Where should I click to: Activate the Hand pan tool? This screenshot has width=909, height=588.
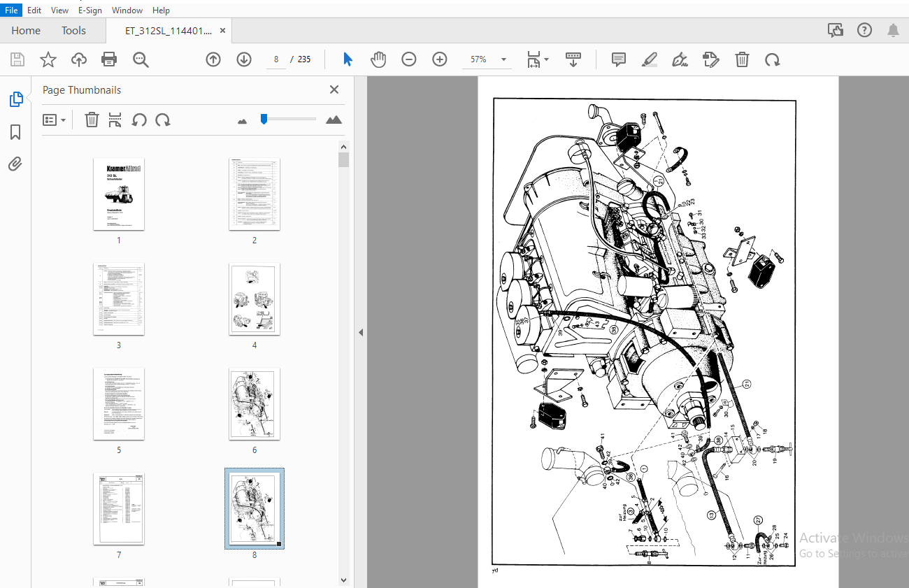[x=378, y=59]
